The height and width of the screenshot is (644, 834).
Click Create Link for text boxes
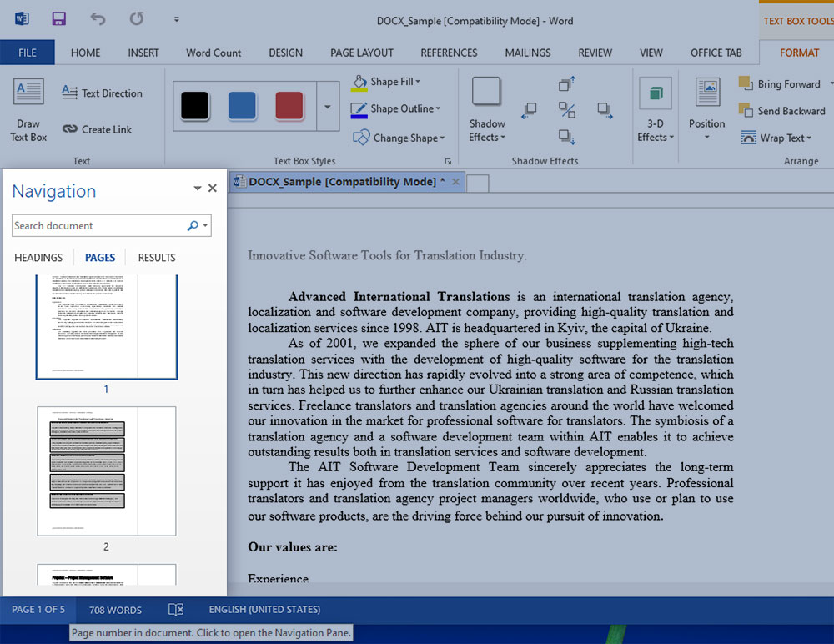(x=97, y=129)
